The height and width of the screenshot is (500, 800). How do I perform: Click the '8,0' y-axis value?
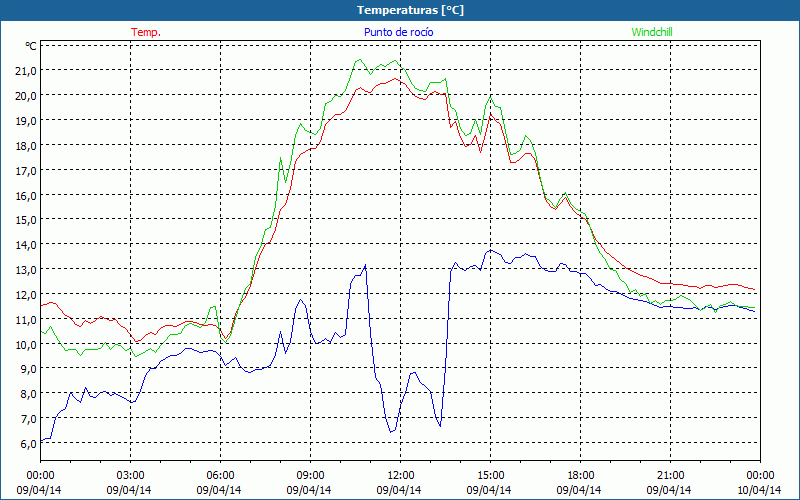pos(28,394)
